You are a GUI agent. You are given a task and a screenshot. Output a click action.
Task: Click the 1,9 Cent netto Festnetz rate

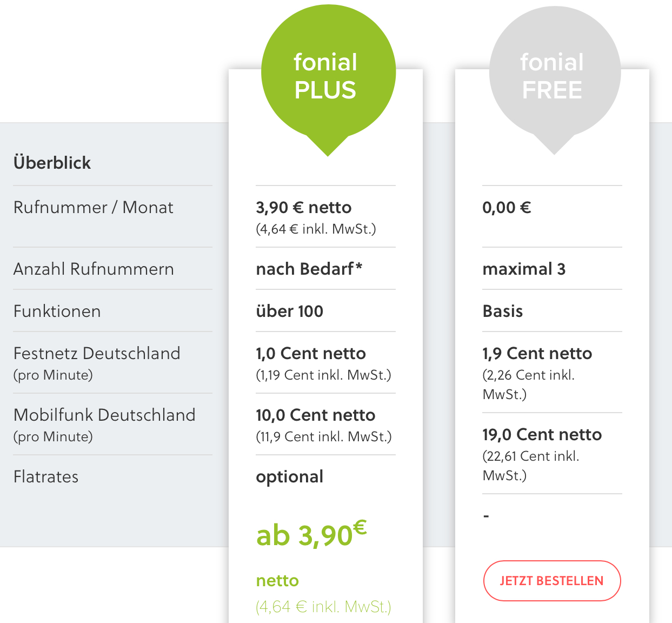pyautogui.click(x=537, y=353)
